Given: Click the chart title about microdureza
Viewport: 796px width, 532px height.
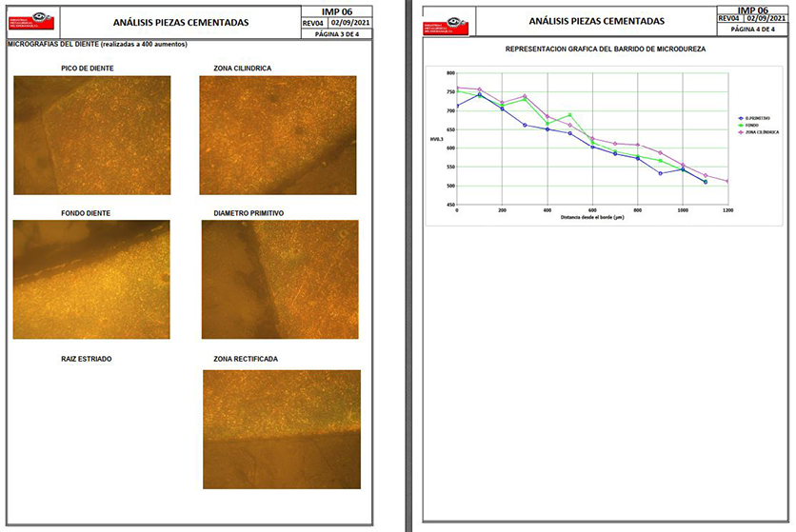Looking at the screenshot, I should coord(605,48).
